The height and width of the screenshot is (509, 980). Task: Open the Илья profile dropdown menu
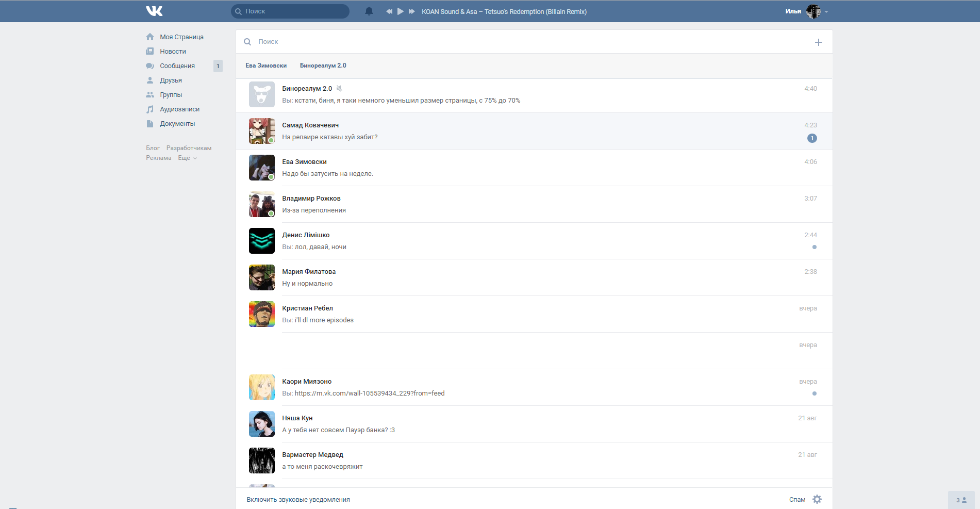pos(826,11)
